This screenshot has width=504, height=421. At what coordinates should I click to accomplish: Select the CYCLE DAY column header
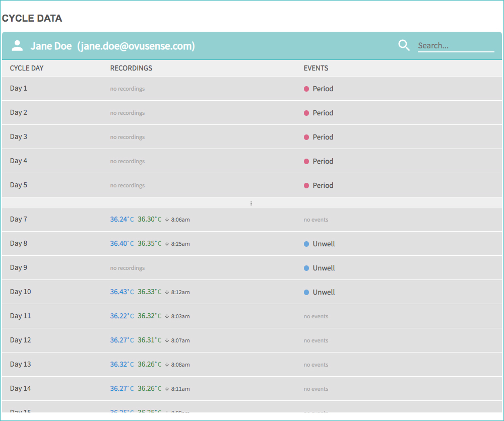[x=27, y=68]
